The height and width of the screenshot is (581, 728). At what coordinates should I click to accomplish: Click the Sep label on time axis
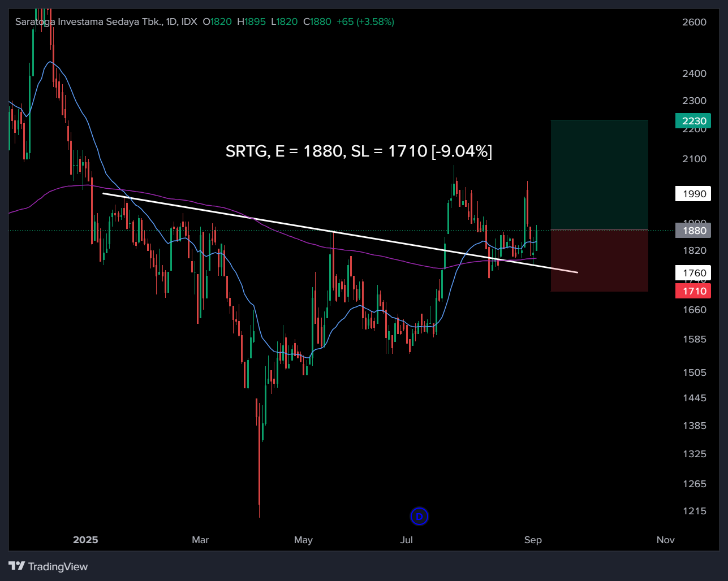pos(533,540)
